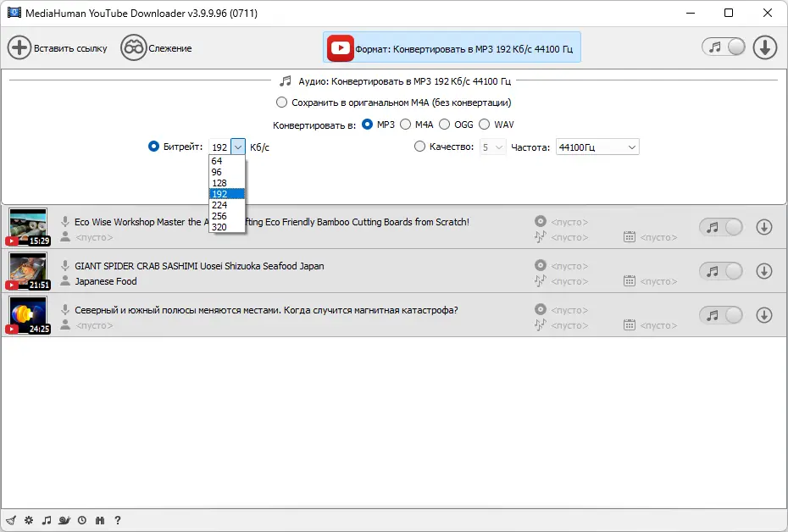The height and width of the screenshot is (532, 788).
Task: Click the music note icon in status bar
Action: [x=47, y=520]
